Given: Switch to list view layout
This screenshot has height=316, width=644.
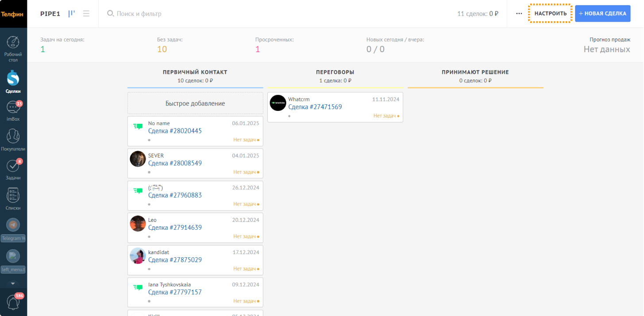Looking at the screenshot, I should click(86, 14).
